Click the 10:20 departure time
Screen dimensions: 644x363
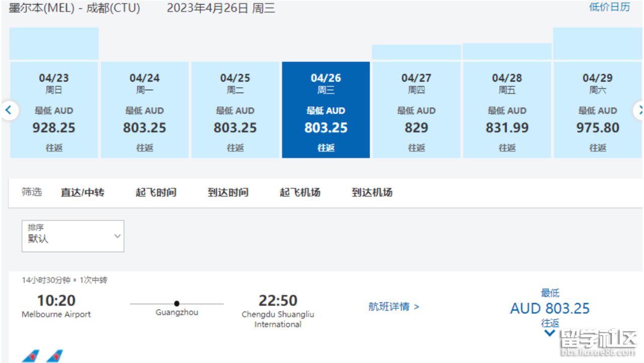[x=56, y=301]
